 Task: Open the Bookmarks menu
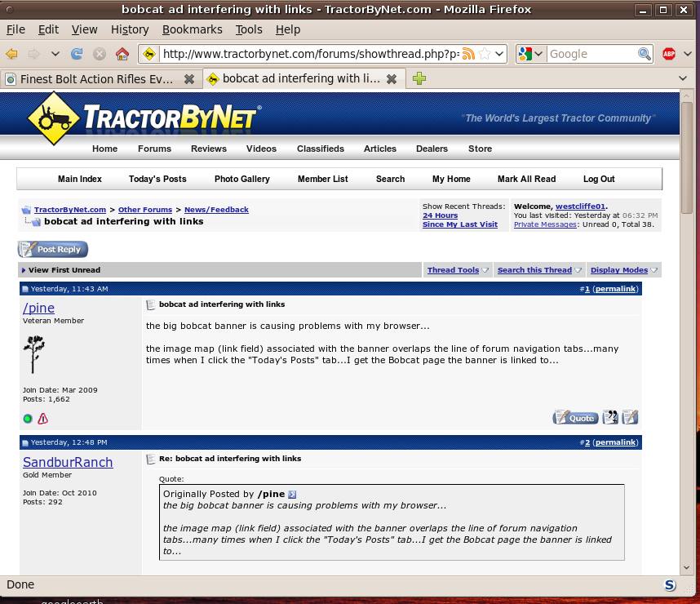[x=192, y=29]
